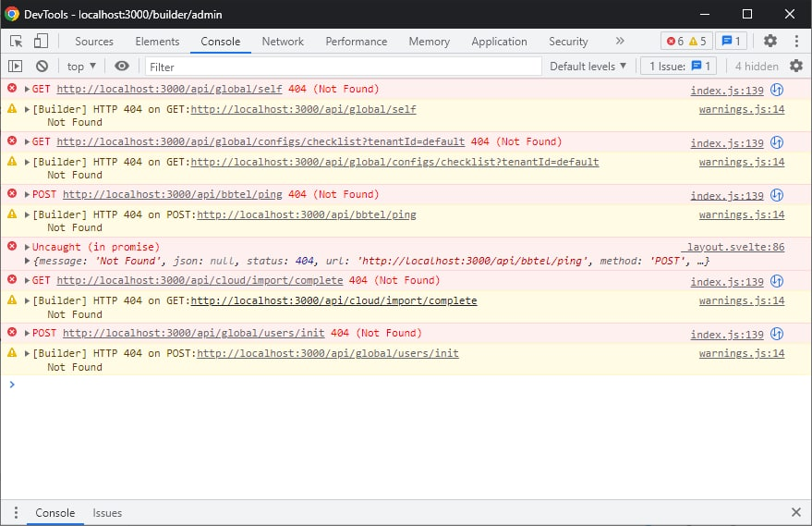Follow the configs/checklist?tenantId=default error link
This screenshot has width=812, height=526.
(261, 142)
